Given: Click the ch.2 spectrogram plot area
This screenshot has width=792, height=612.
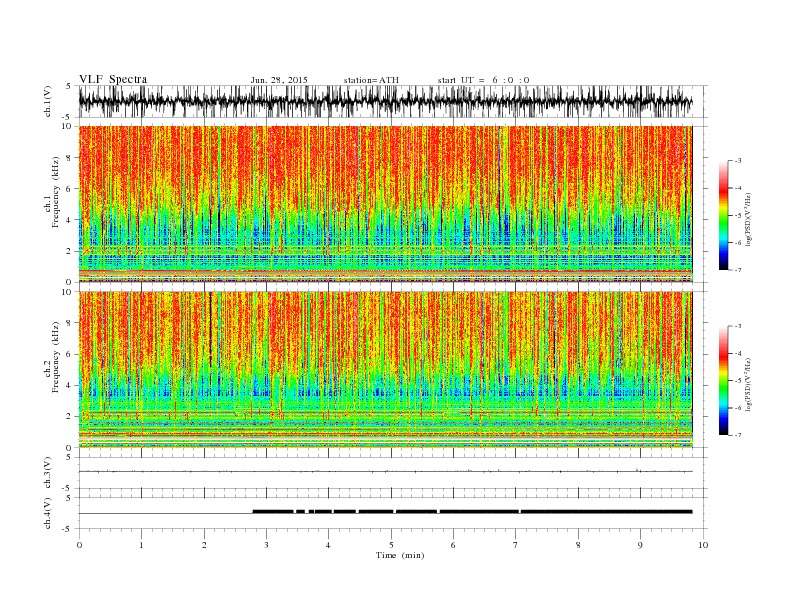Looking at the screenshot, I should [x=385, y=370].
